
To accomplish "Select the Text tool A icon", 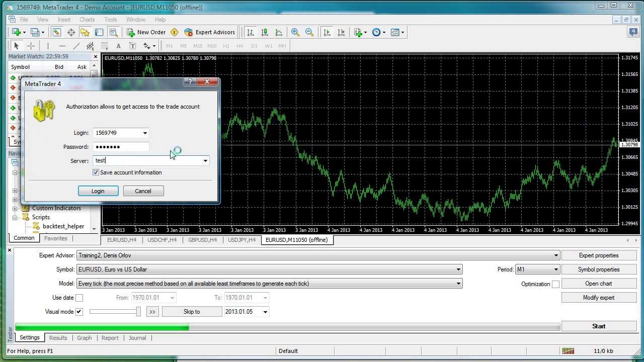I will tap(118, 46).
